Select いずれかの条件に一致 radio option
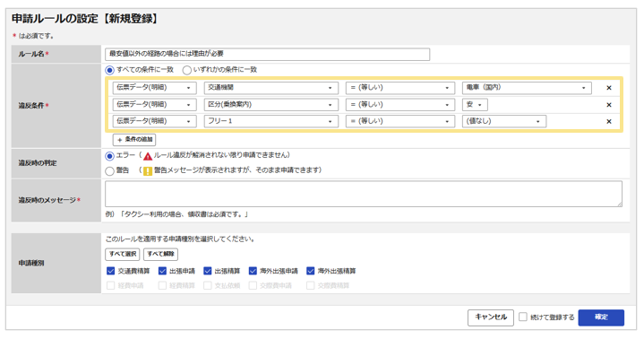 187,70
